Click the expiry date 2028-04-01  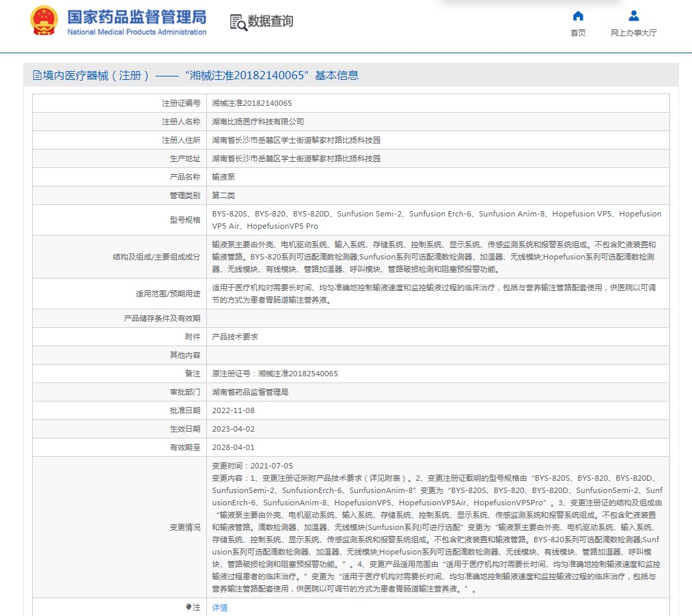tap(233, 447)
